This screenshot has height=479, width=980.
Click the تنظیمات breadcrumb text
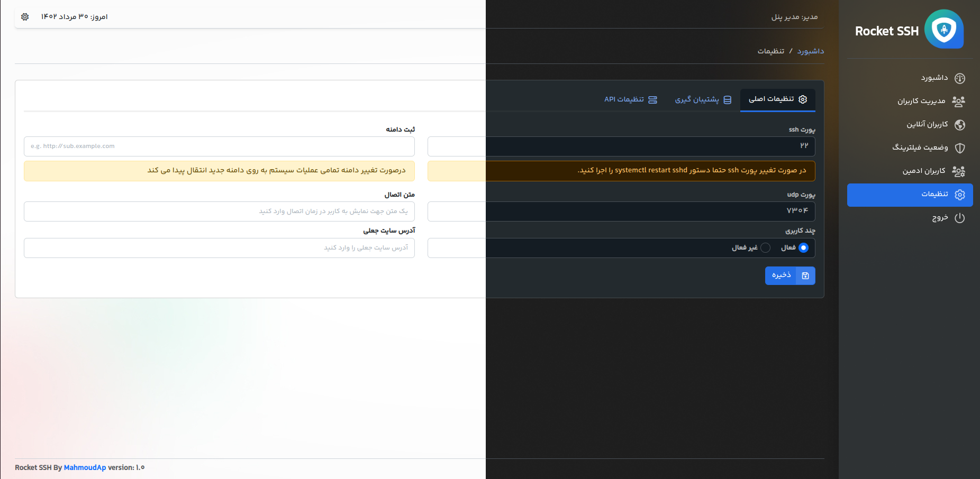point(771,51)
